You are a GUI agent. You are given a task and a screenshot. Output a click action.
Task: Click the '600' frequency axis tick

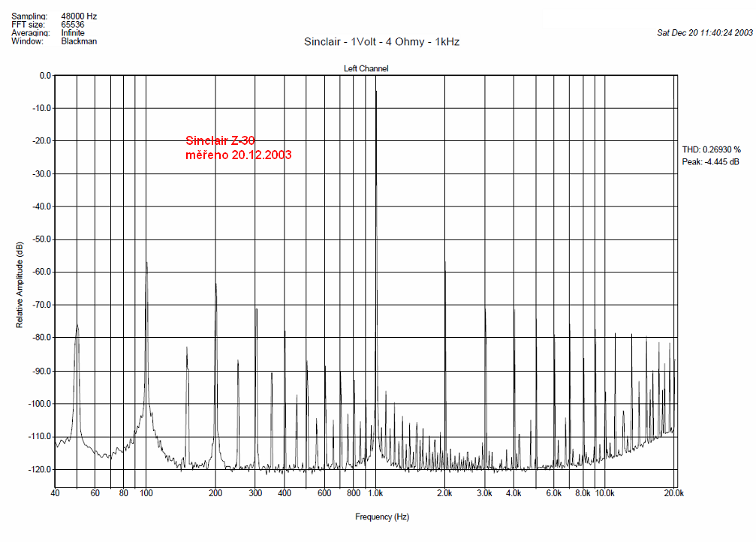tap(324, 493)
